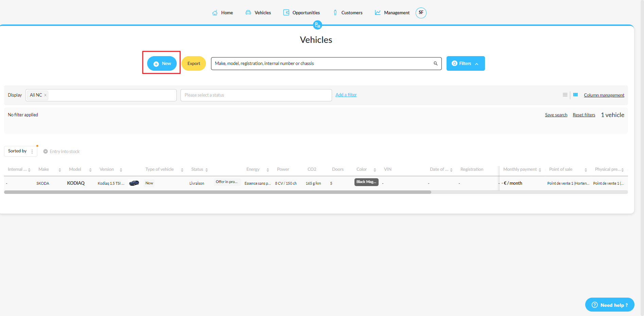Click the VIN column header
Screen dimensions: 644x316
click(x=387, y=169)
